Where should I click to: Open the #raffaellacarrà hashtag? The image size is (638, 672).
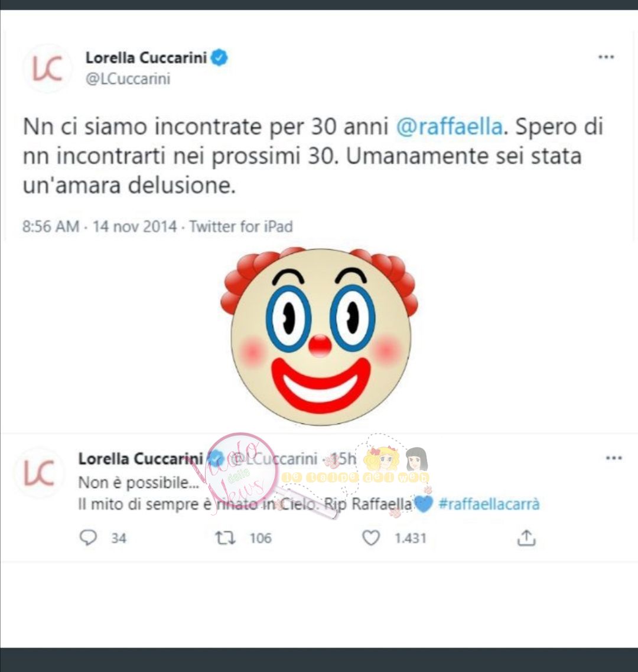tap(489, 504)
